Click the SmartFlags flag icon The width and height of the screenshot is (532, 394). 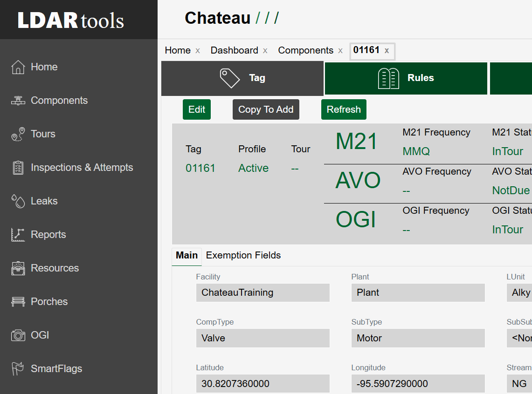(x=18, y=369)
